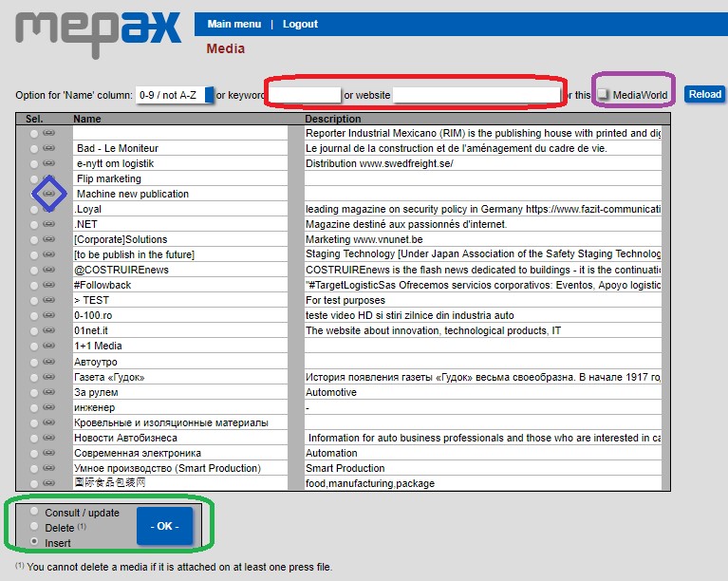Open the 'Name' column option dropdown
The width and height of the screenshot is (728, 581).
pos(175,95)
